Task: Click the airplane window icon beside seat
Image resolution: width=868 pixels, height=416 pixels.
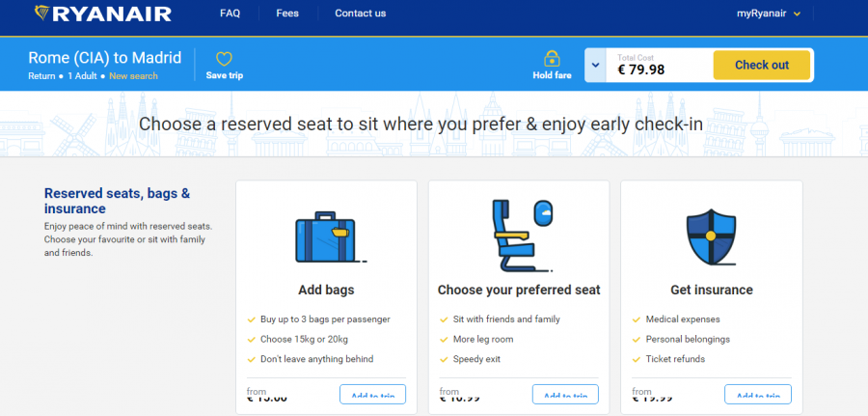Action: pyautogui.click(x=542, y=212)
